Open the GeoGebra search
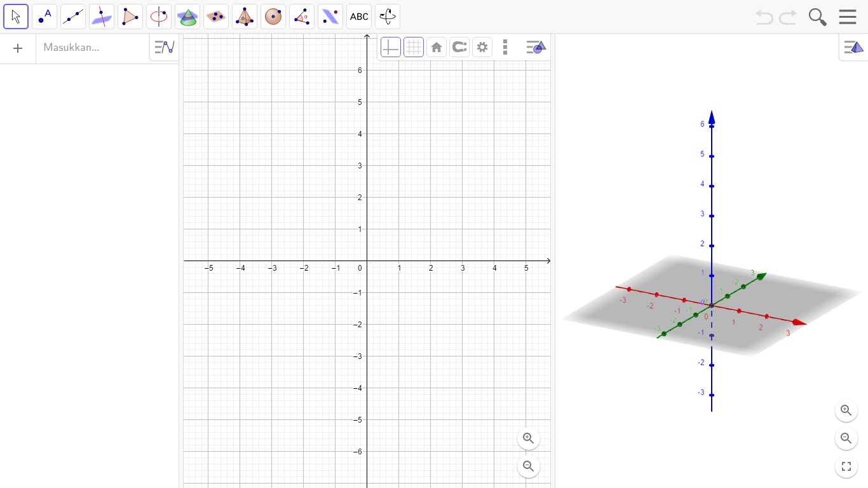 coord(817,17)
